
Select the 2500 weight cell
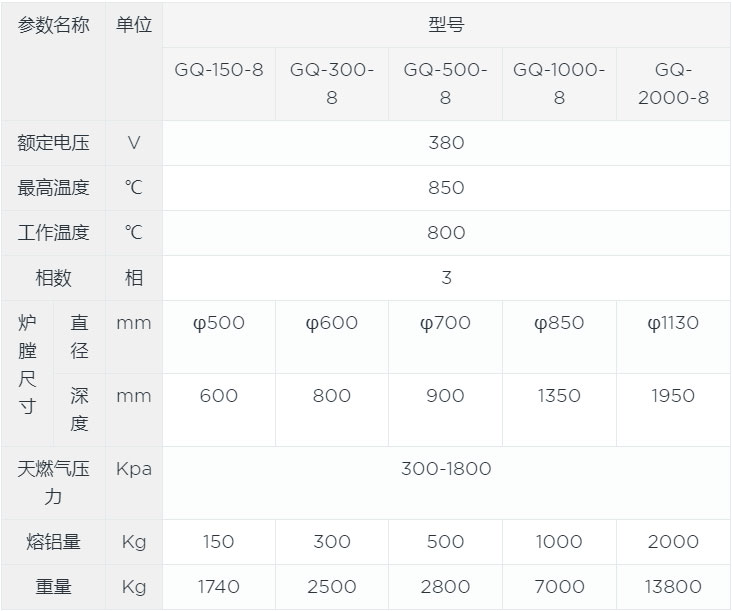click(x=332, y=587)
